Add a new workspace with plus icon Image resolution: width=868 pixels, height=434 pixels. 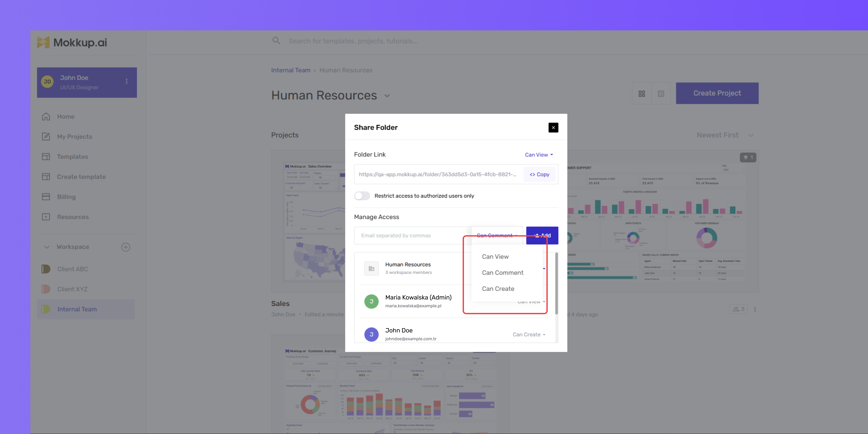click(x=126, y=247)
